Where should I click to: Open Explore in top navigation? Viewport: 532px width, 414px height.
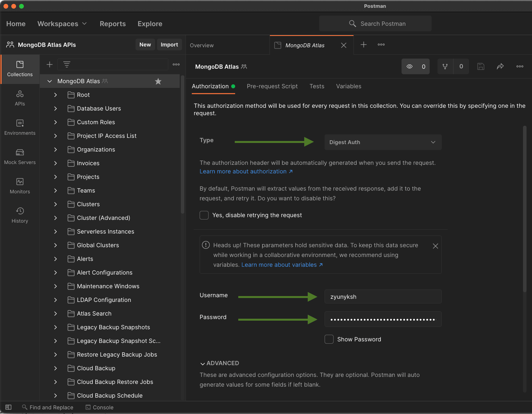click(x=150, y=24)
